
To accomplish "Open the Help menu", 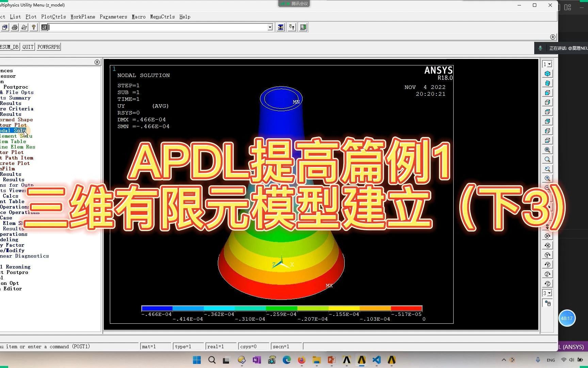I will [x=185, y=17].
